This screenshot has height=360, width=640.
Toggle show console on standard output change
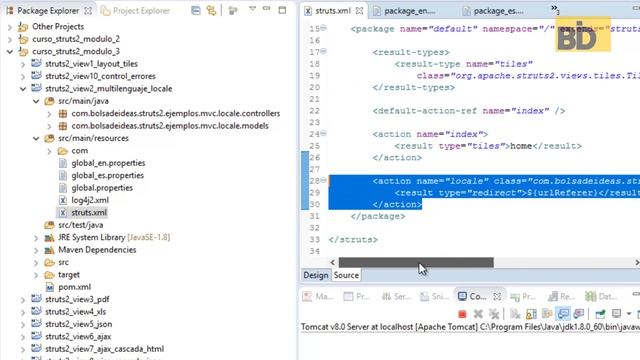click(x=563, y=314)
